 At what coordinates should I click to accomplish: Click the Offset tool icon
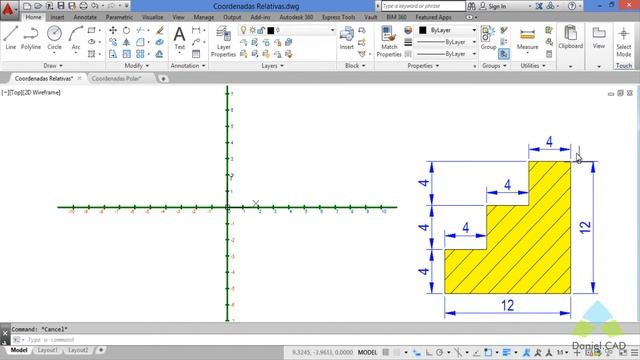[x=160, y=54]
